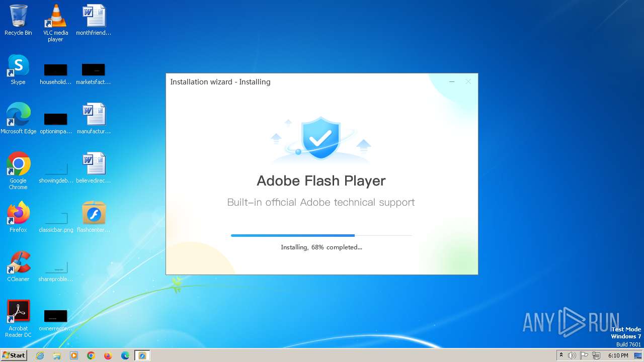Open the Windows Start menu
The width and height of the screenshot is (644, 362).
click(x=14, y=355)
